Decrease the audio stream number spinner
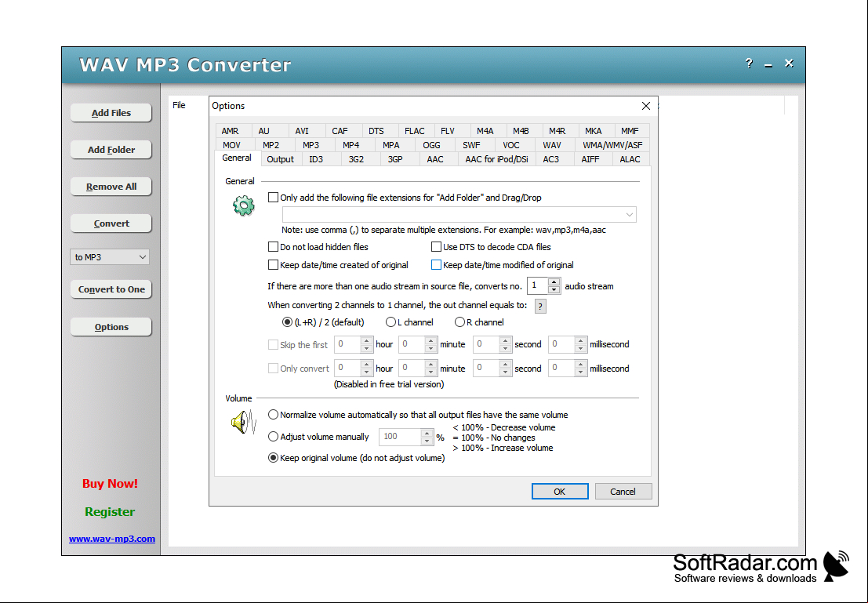 [x=554, y=289]
